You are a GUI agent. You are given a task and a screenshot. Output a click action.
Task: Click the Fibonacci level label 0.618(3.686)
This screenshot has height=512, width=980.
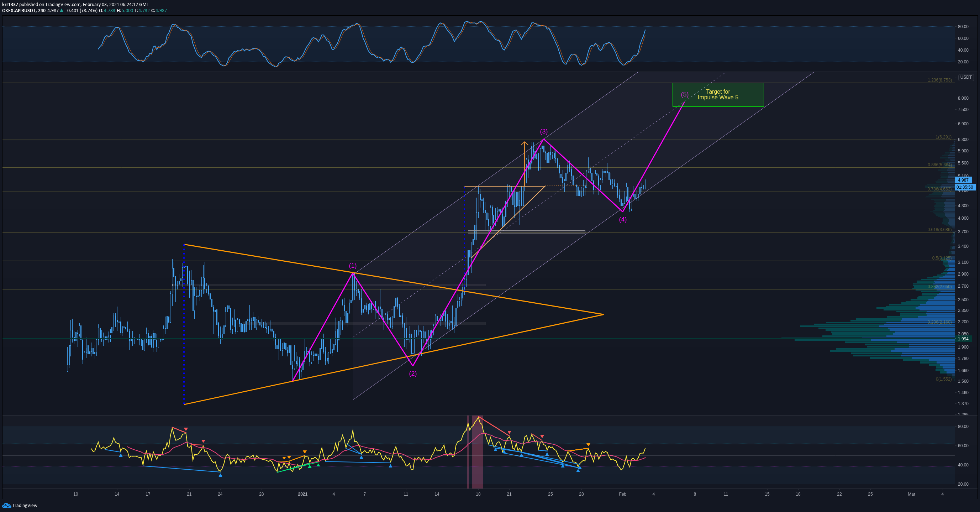coord(939,230)
